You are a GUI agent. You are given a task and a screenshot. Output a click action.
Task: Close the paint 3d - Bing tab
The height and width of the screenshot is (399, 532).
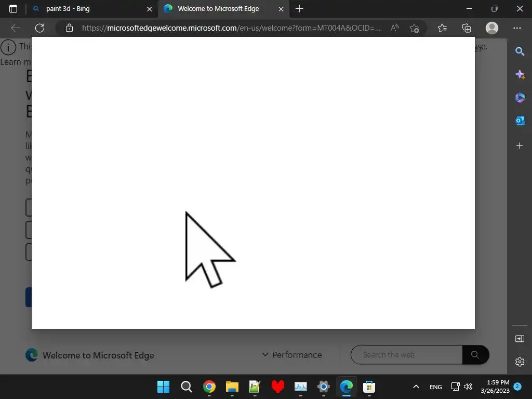coord(149,9)
